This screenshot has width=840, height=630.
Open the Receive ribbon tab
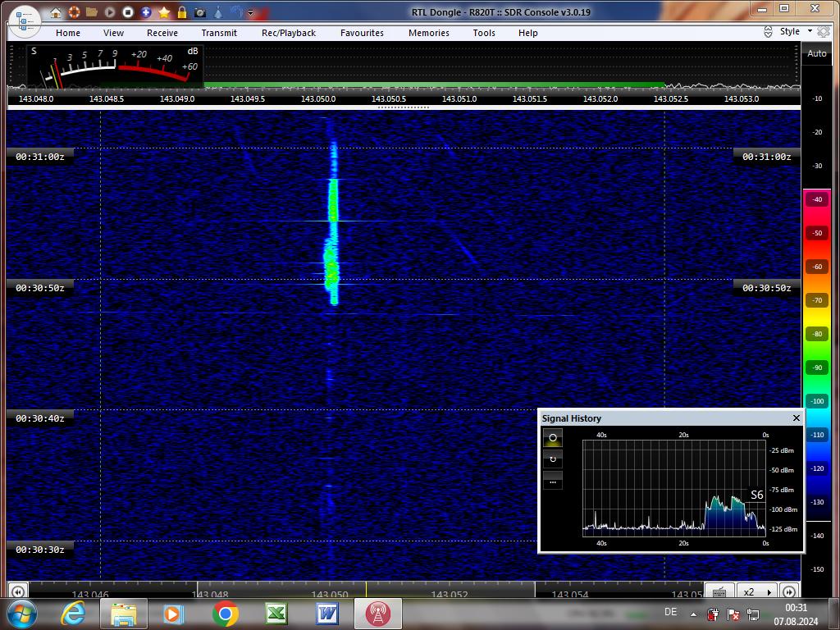tap(162, 33)
